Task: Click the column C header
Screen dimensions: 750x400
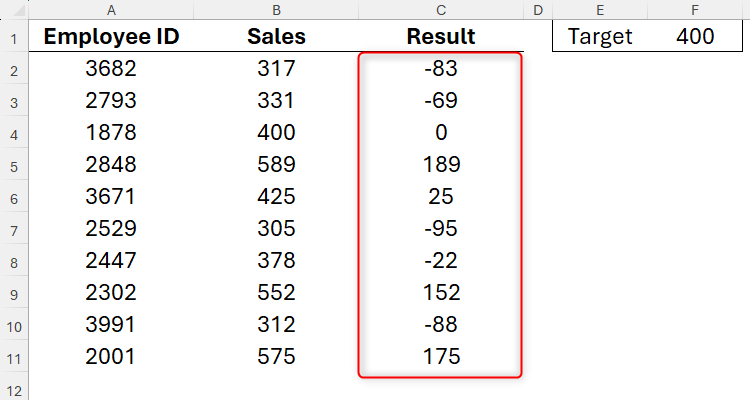Action: tap(441, 10)
